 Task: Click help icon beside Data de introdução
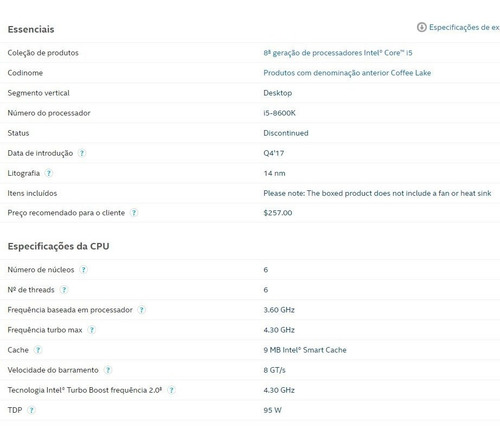click(x=82, y=153)
